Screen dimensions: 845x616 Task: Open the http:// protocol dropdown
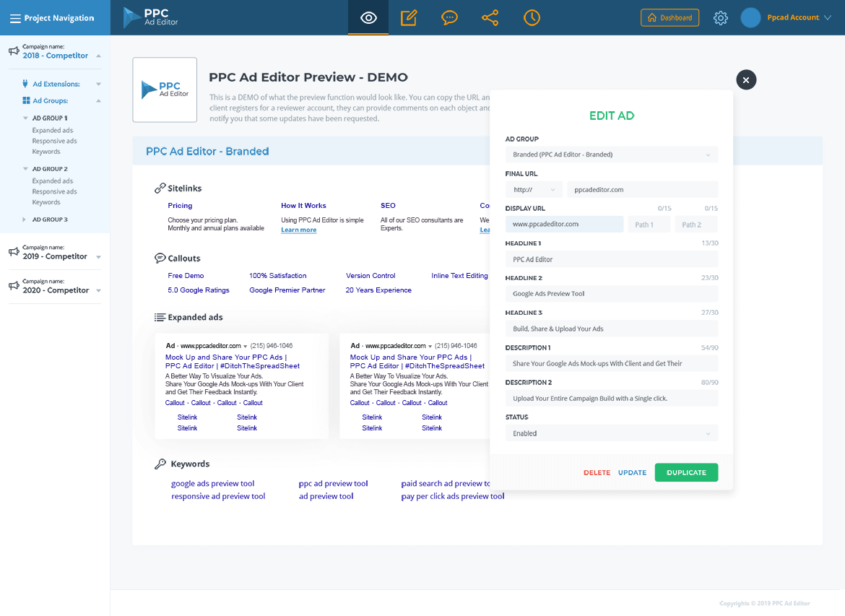534,190
